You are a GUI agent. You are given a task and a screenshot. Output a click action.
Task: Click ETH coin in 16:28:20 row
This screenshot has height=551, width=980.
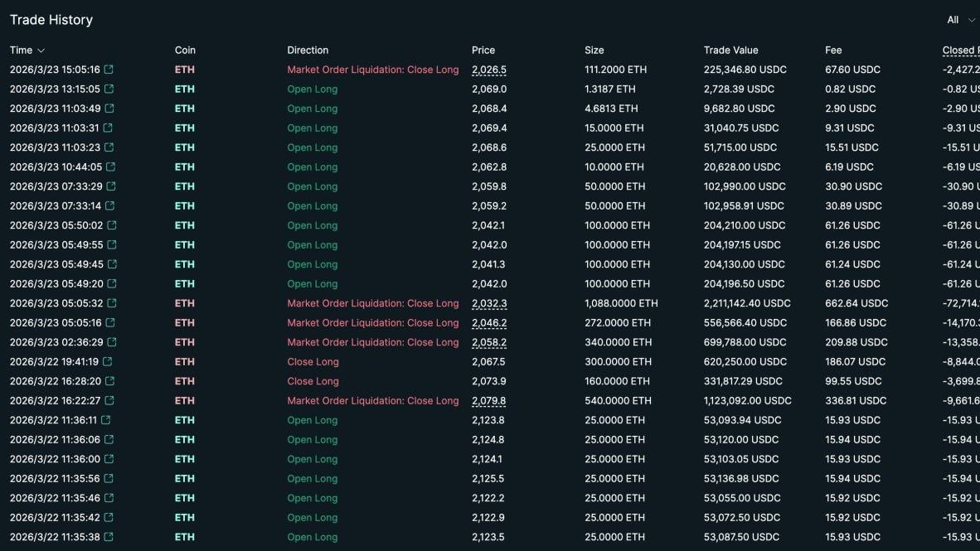[x=184, y=382]
